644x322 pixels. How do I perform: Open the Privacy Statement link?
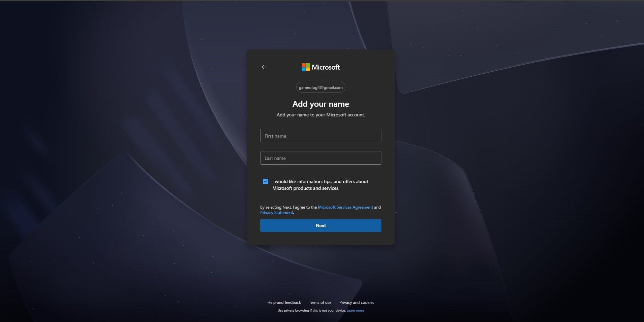276,213
